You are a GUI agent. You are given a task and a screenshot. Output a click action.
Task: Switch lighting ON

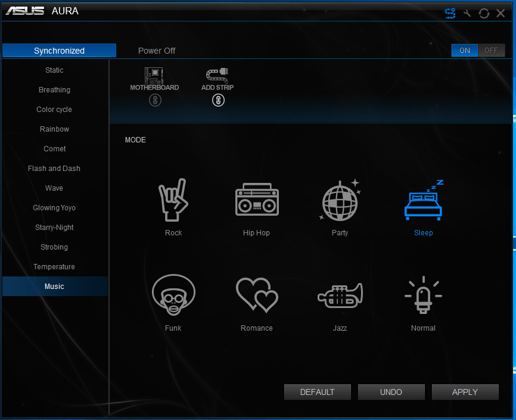pos(464,51)
